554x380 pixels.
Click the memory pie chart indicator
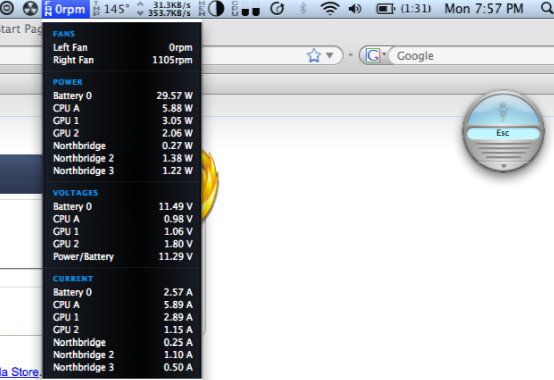pyautogui.click(x=212, y=9)
